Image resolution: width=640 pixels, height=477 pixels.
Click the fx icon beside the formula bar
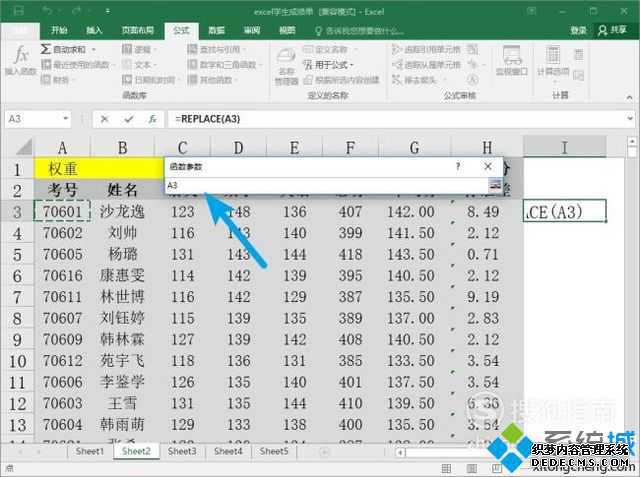pos(152,119)
